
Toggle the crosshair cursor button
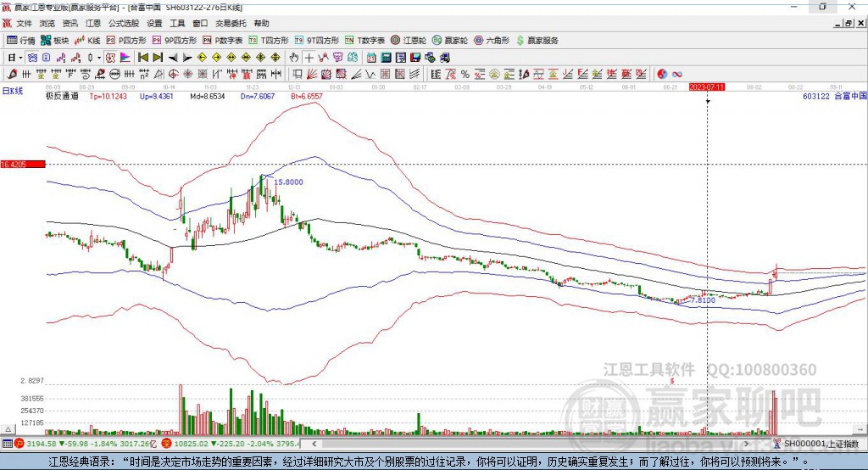(x=309, y=58)
